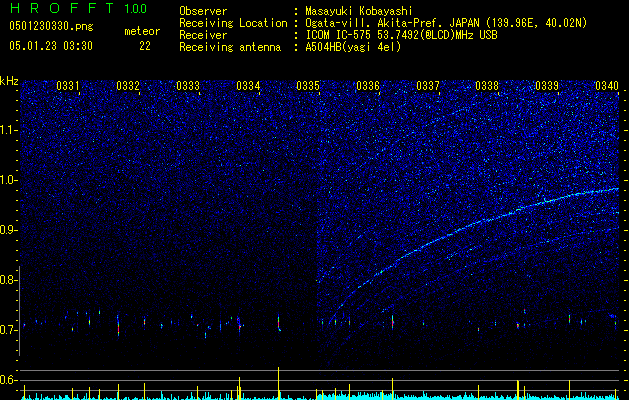Click the 0338 time marker
This screenshot has height=400, width=629.
[487, 85]
